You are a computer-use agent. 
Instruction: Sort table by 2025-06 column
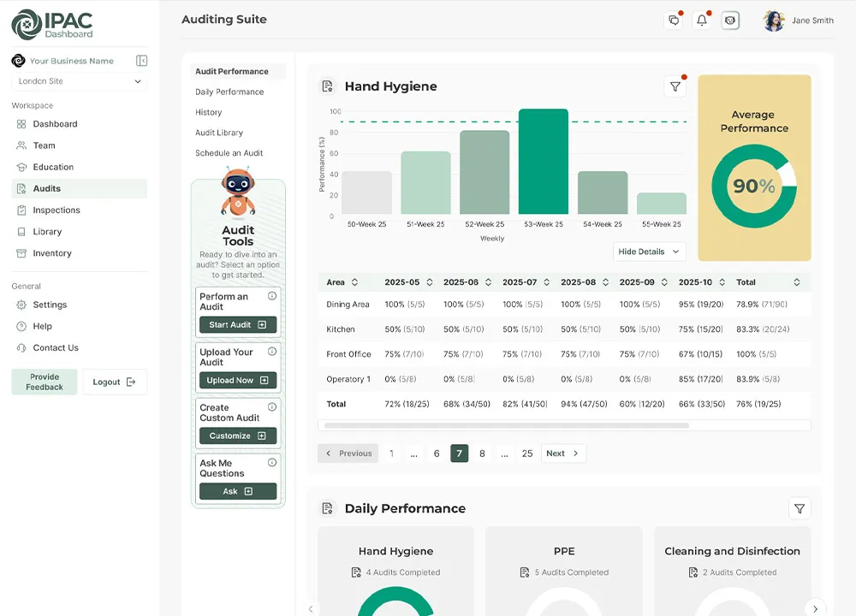coord(488,282)
